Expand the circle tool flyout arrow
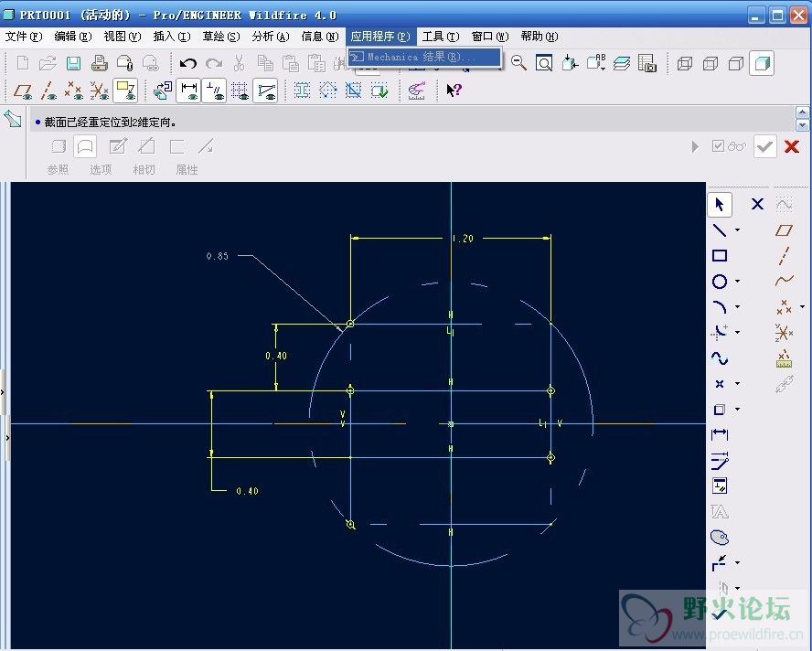The image size is (812, 651). [738, 282]
